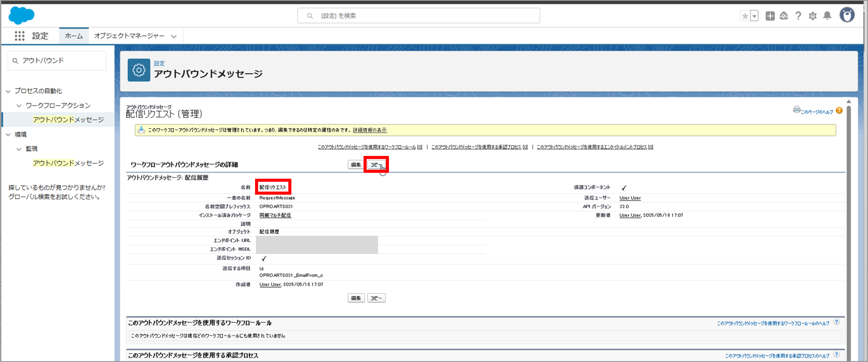Click the favorites star icon
868x362 pixels.
tap(745, 16)
